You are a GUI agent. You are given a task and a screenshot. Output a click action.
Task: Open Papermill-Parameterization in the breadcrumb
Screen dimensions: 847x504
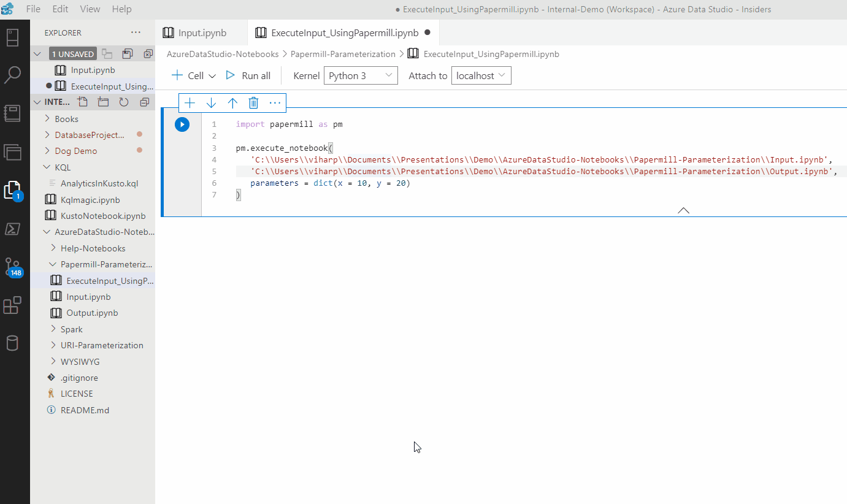[x=343, y=54]
